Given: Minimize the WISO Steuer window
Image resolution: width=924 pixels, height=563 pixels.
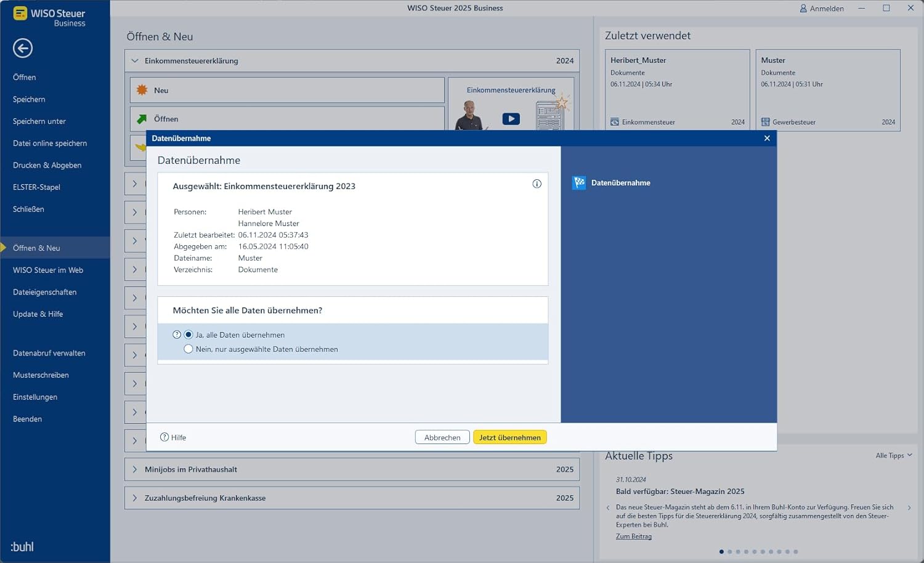Looking at the screenshot, I should [861, 8].
